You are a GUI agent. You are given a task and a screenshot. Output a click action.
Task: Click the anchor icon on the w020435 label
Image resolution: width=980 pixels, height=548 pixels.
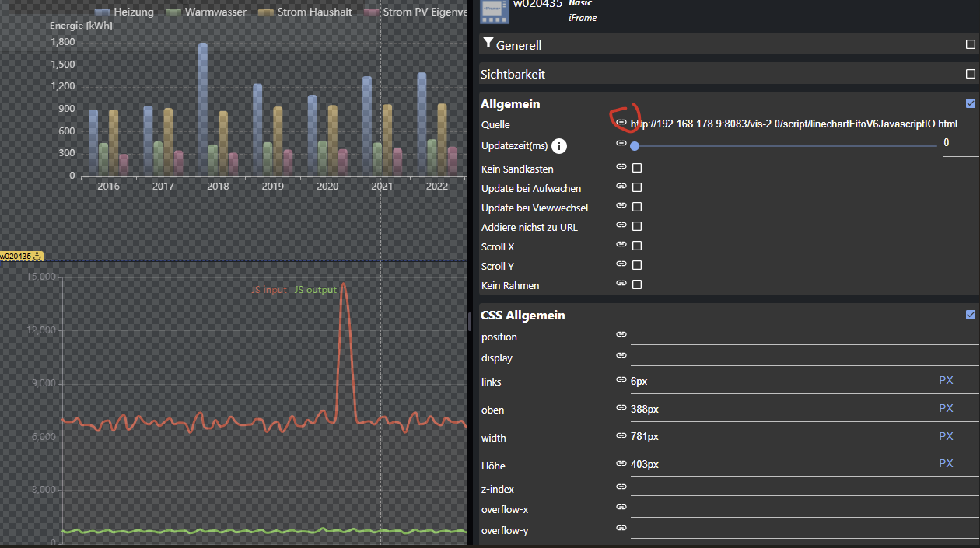37,257
